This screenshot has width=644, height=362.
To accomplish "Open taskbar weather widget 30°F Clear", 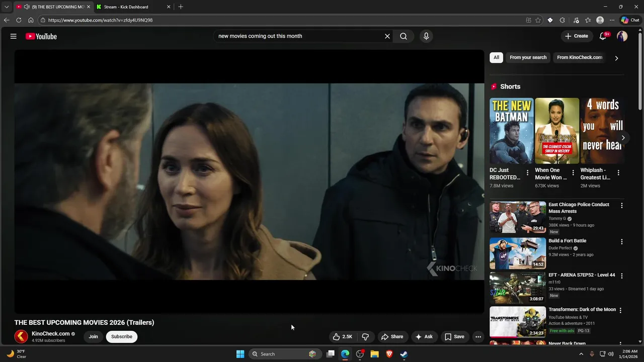I will tap(16, 354).
